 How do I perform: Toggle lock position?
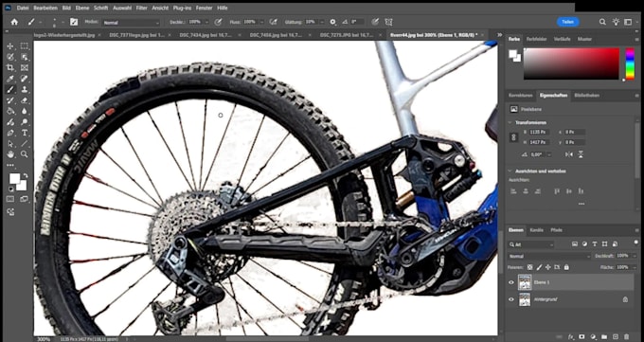tap(548, 267)
